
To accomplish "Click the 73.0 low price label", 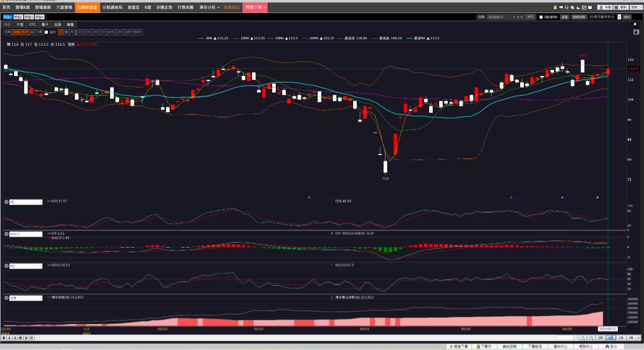I will pyautogui.click(x=385, y=178).
